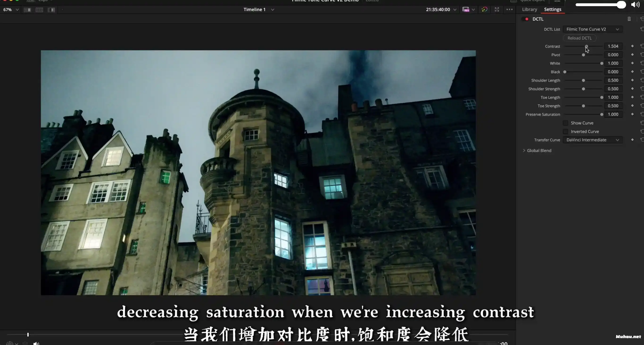The image size is (644, 345).
Task: Click the enhanced viewer expand icon
Action: 497,9
